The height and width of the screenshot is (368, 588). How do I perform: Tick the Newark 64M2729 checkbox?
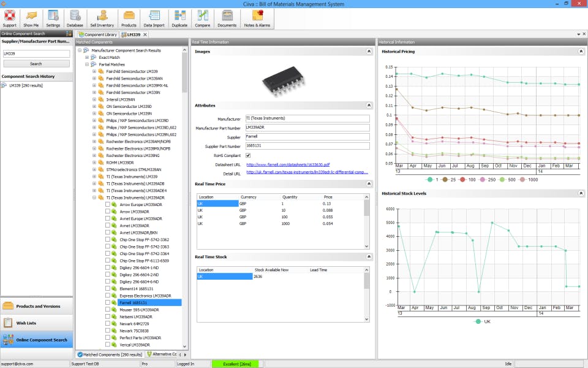point(108,324)
